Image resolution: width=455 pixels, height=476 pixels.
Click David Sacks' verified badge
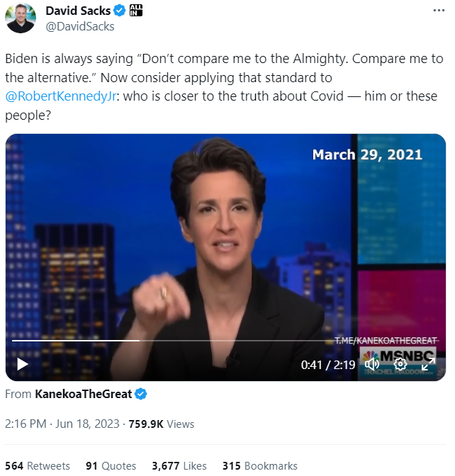pyautogui.click(x=119, y=11)
